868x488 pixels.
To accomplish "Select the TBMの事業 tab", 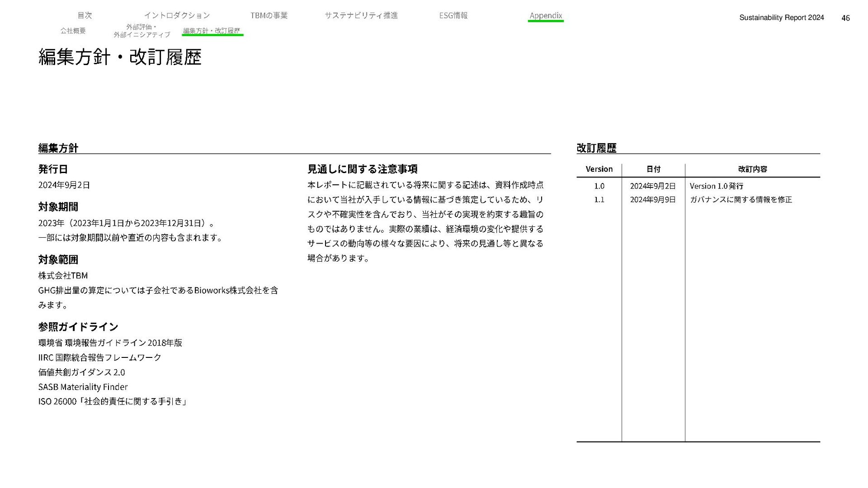I will [x=269, y=15].
